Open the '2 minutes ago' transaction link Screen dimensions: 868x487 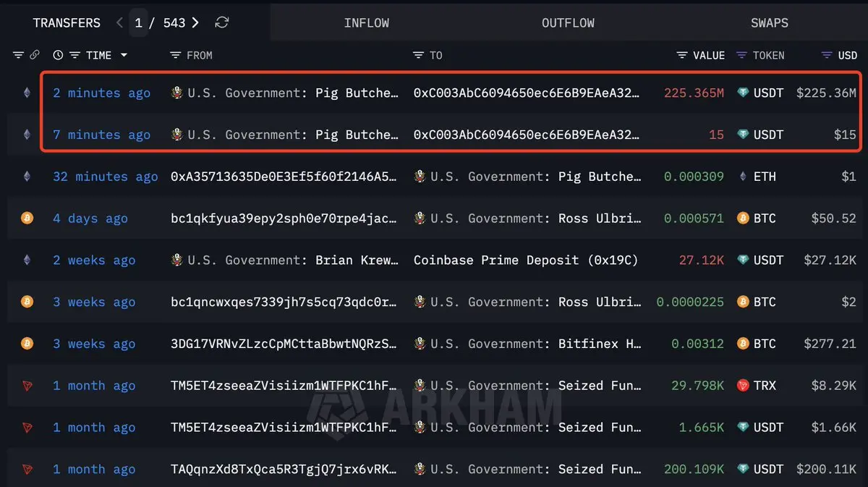[101, 93]
